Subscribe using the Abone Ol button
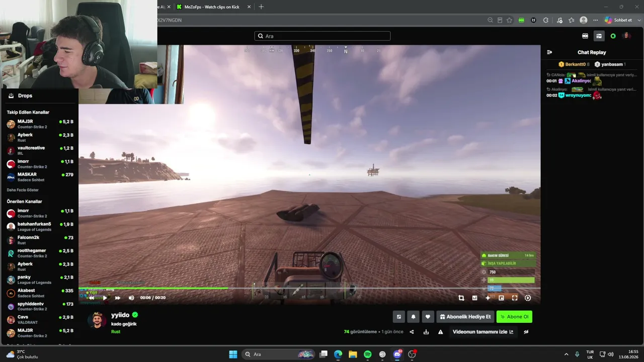644x362 pixels. coord(514,317)
